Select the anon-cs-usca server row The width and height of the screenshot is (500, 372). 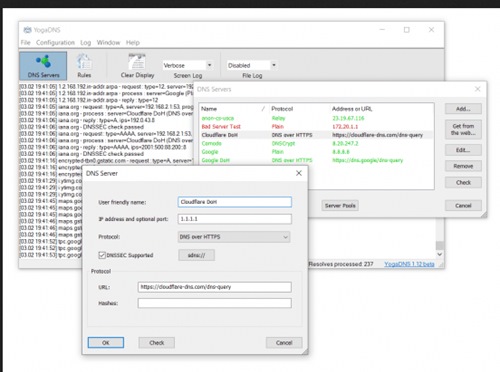click(316, 118)
